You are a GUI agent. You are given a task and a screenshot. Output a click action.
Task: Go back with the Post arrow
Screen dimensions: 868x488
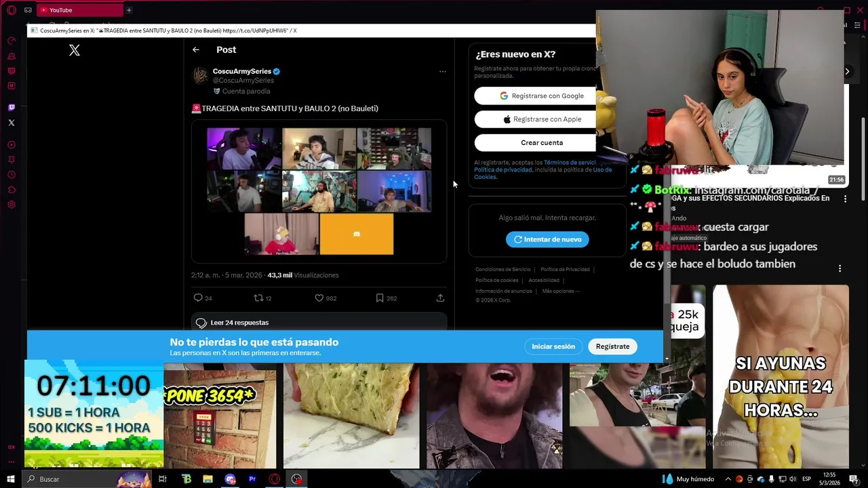(x=195, y=49)
